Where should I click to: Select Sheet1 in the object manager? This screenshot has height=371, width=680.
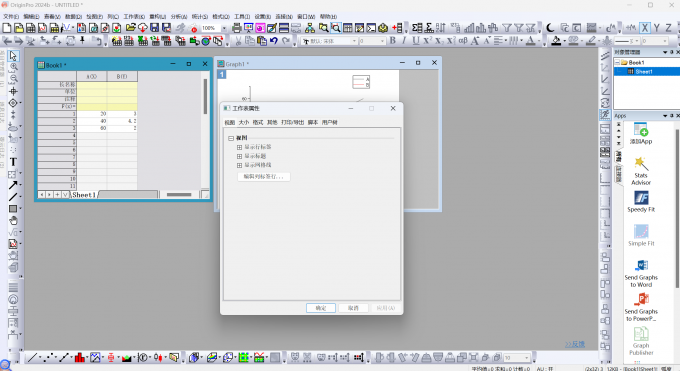coord(644,72)
